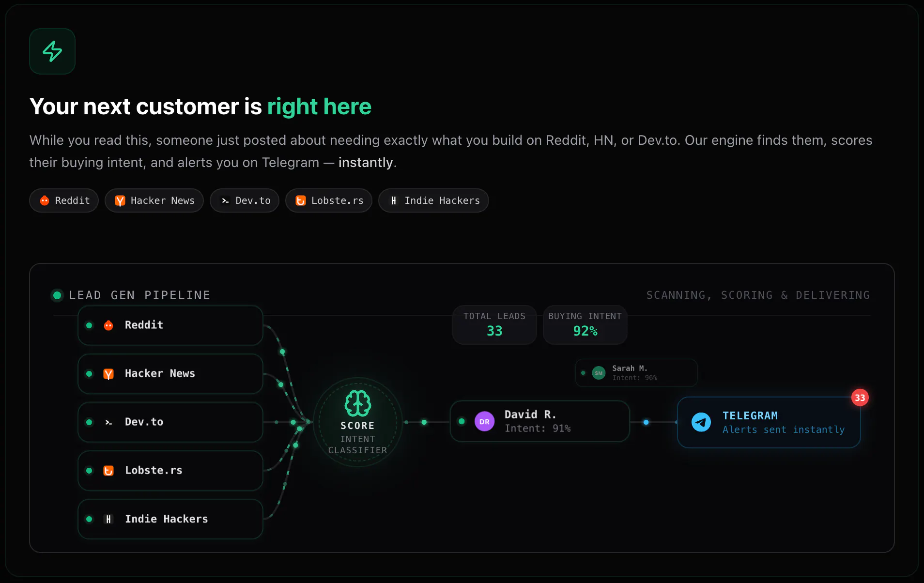Click the green SM avatar
Image resolution: width=924 pixels, height=583 pixels.
pos(599,373)
